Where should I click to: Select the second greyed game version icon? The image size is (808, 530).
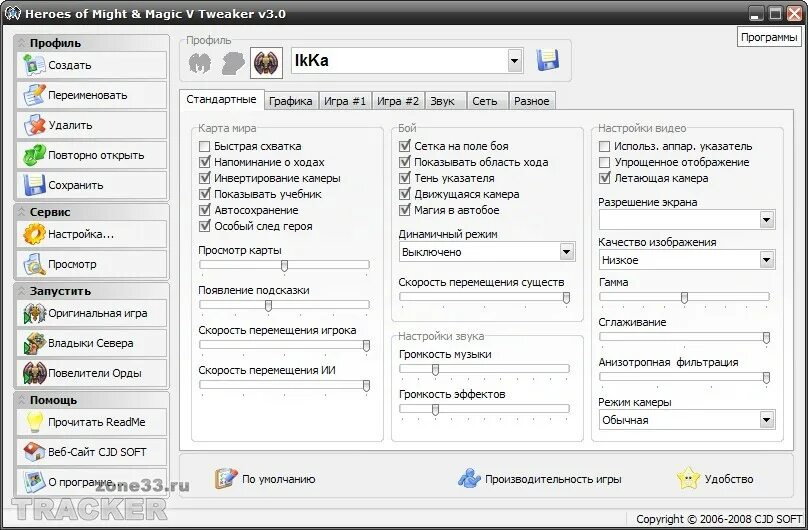233,63
